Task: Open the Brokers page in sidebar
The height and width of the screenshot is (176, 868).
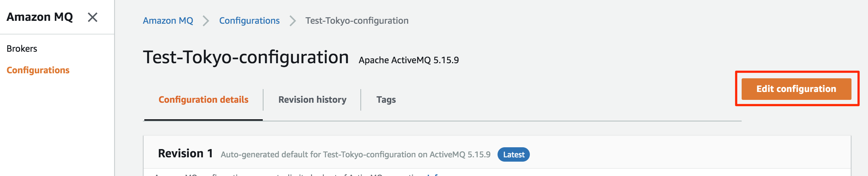Action: coord(22,48)
